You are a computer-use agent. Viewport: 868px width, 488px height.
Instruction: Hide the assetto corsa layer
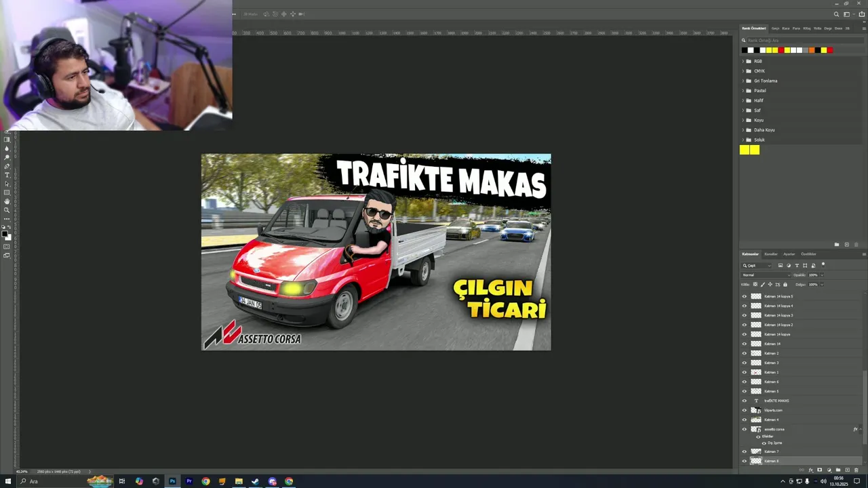tap(744, 429)
